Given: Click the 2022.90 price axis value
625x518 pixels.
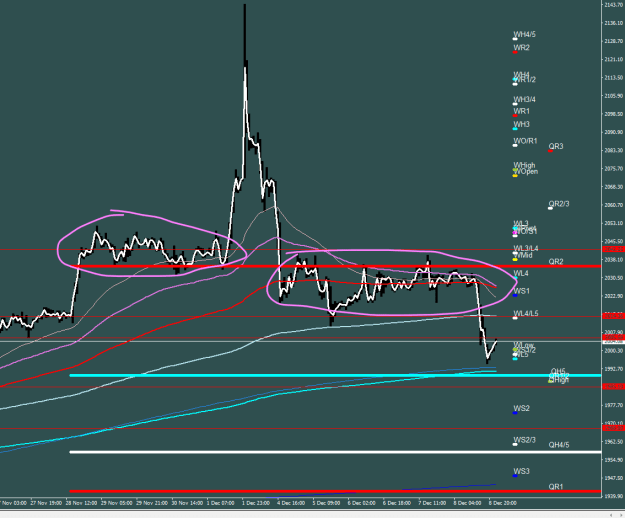Looking at the screenshot, I should click(x=614, y=296).
